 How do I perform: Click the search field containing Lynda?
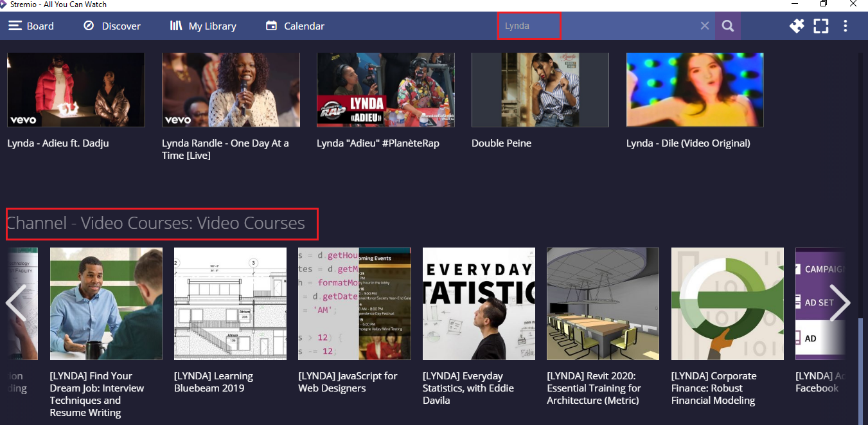coord(598,26)
